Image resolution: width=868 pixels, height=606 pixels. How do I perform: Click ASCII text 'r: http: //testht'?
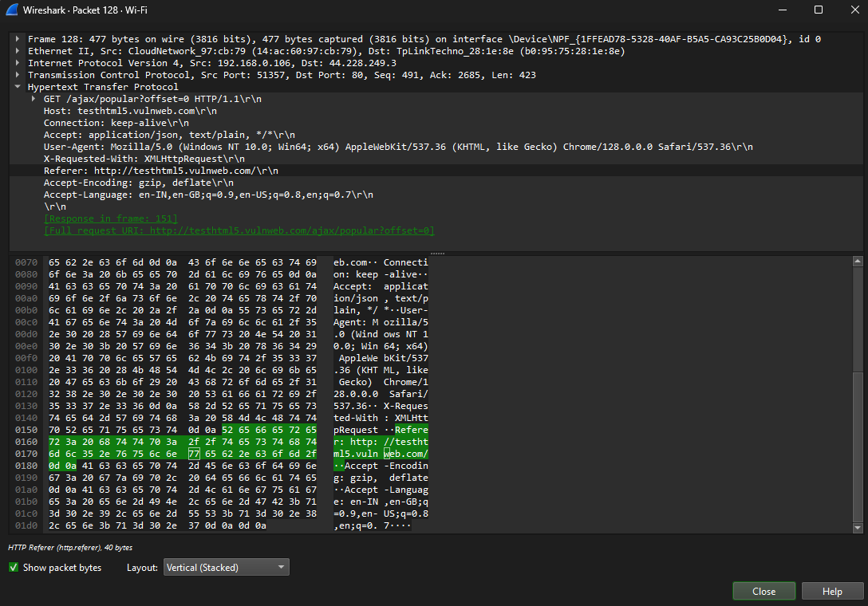[381, 442]
